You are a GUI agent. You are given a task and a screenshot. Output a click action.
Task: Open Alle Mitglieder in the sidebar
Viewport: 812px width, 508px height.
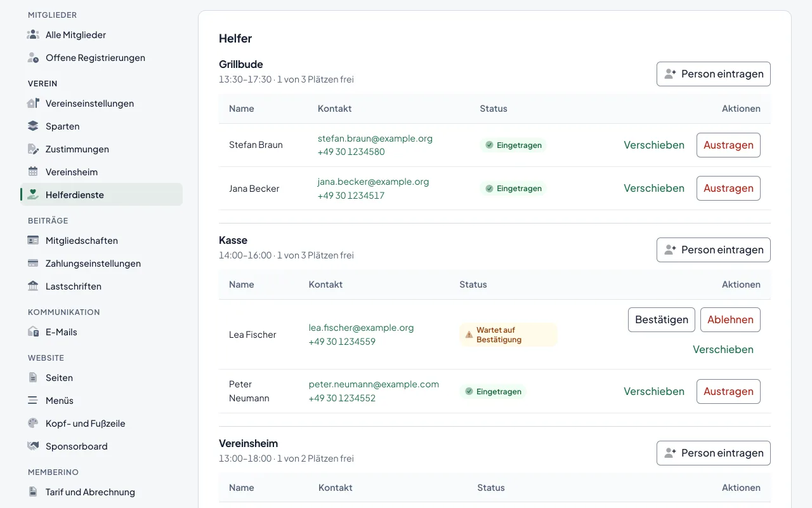pyautogui.click(x=101, y=35)
